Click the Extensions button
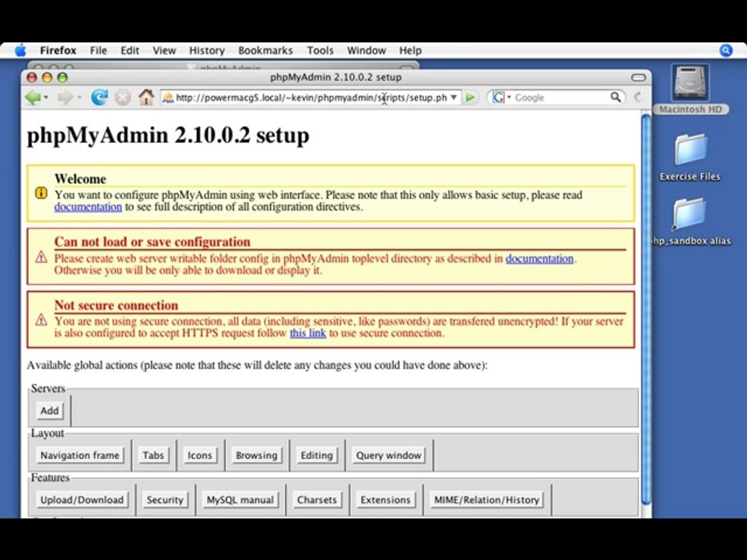 (385, 500)
